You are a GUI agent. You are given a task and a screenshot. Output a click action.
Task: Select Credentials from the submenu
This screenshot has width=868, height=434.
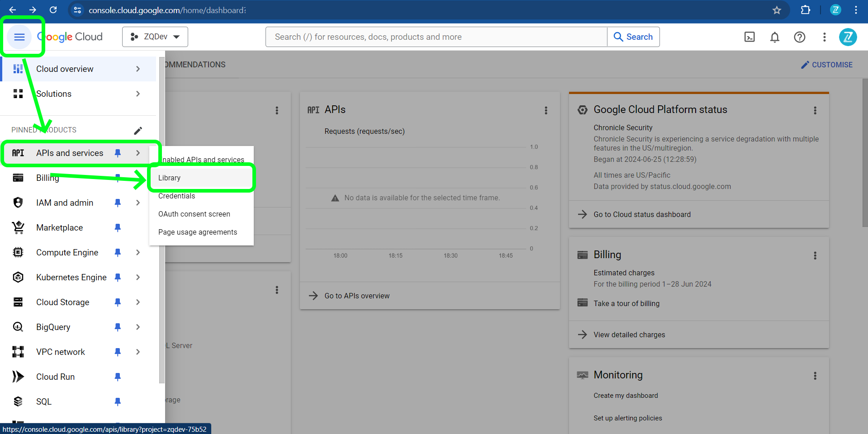[201, 196]
